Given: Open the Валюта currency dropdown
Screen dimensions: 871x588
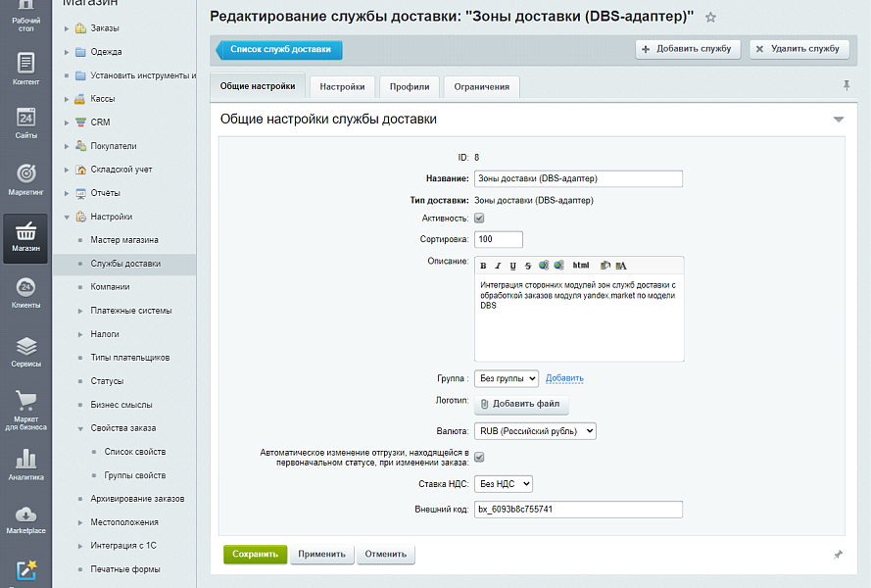Looking at the screenshot, I should (535, 430).
